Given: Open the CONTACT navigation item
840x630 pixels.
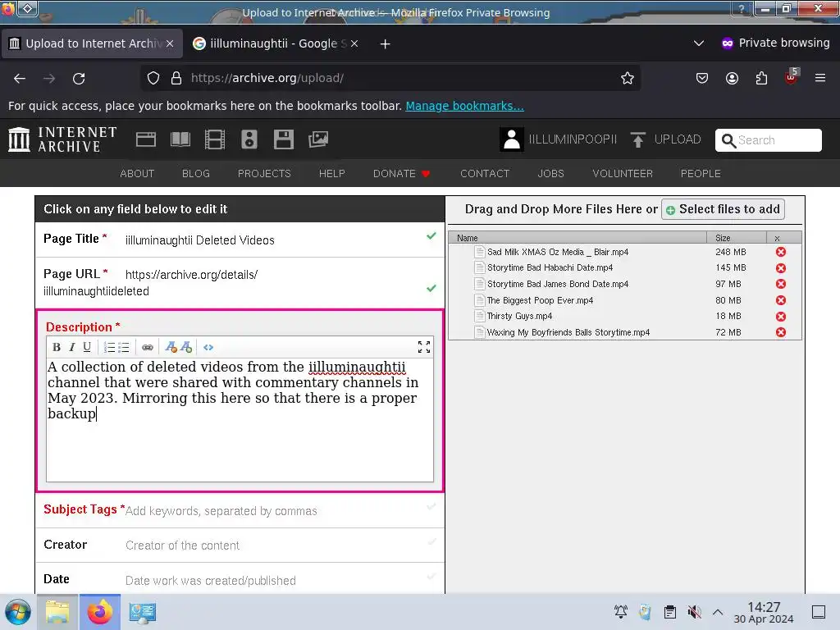Looking at the screenshot, I should coord(485,174).
